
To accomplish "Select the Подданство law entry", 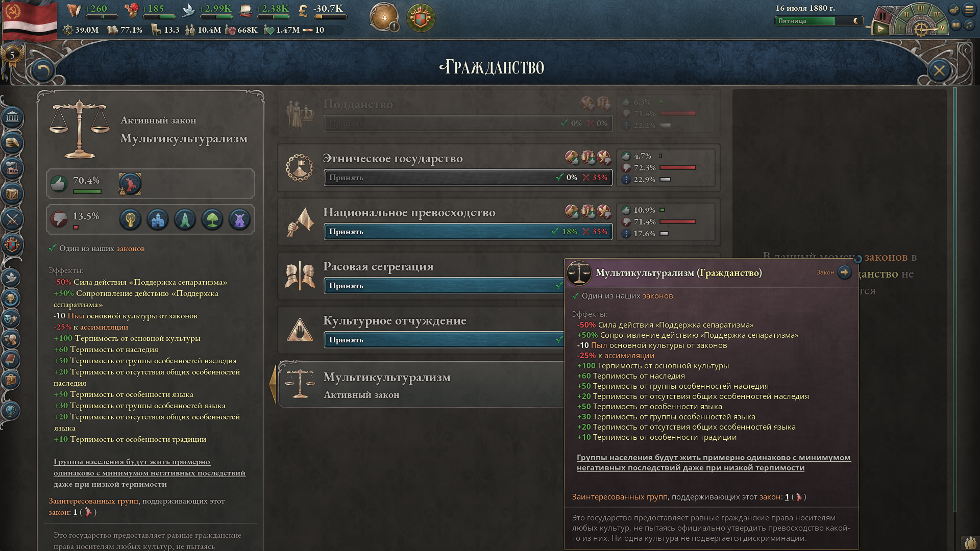I will [499, 114].
